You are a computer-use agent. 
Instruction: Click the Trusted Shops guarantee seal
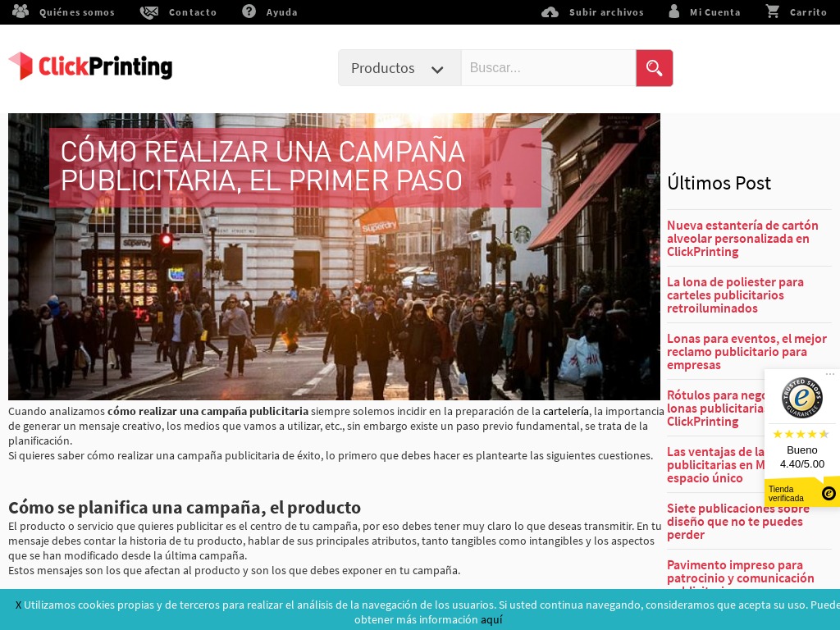click(802, 398)
